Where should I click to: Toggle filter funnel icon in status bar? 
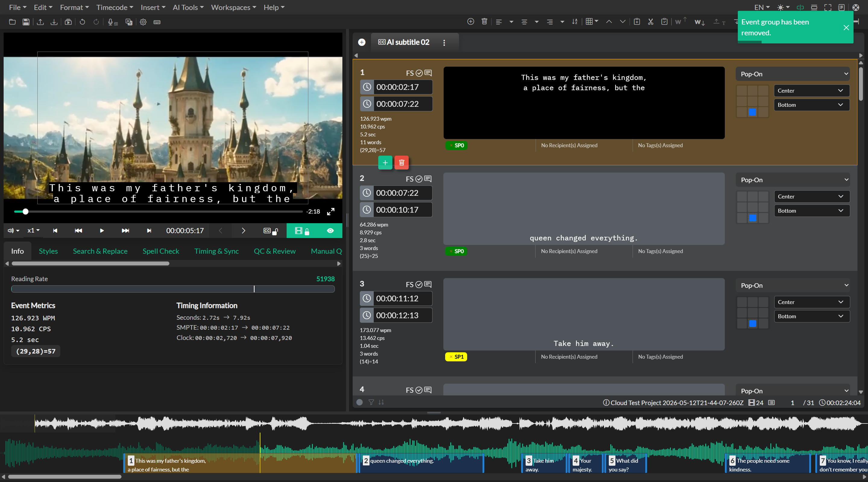pos(371,402)
